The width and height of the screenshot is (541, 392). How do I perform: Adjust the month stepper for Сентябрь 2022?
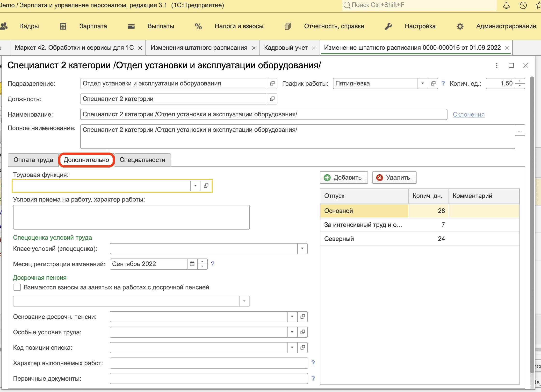tap(202, 264)
